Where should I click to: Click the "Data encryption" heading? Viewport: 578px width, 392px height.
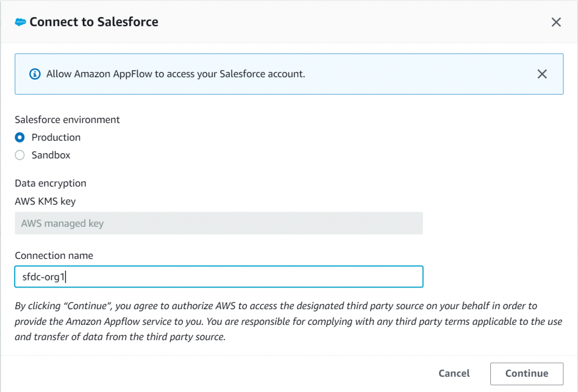[x=50, y=184]
